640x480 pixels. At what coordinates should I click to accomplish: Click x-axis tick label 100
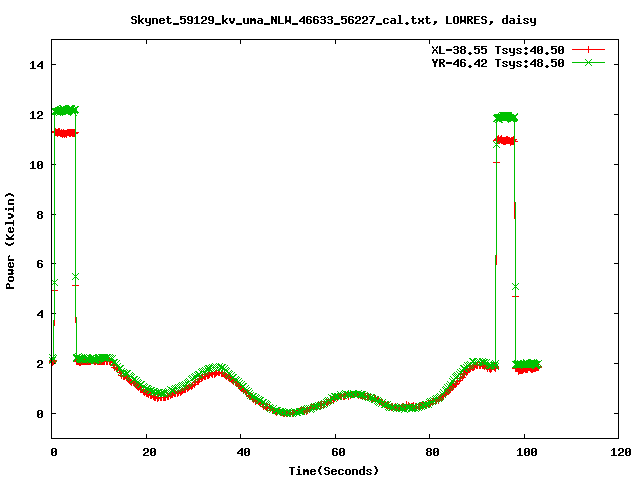[527, 452]
